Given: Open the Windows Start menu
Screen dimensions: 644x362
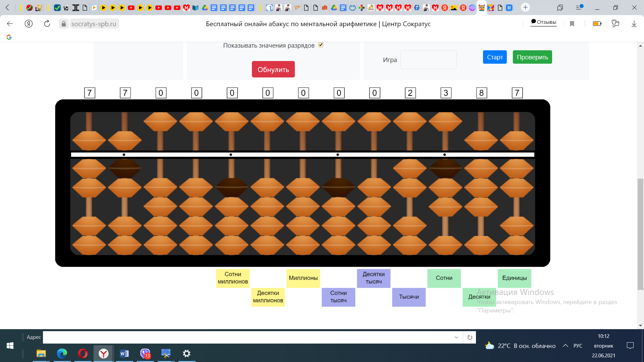Looking at the screenshot, I should [x=10, y=346].
